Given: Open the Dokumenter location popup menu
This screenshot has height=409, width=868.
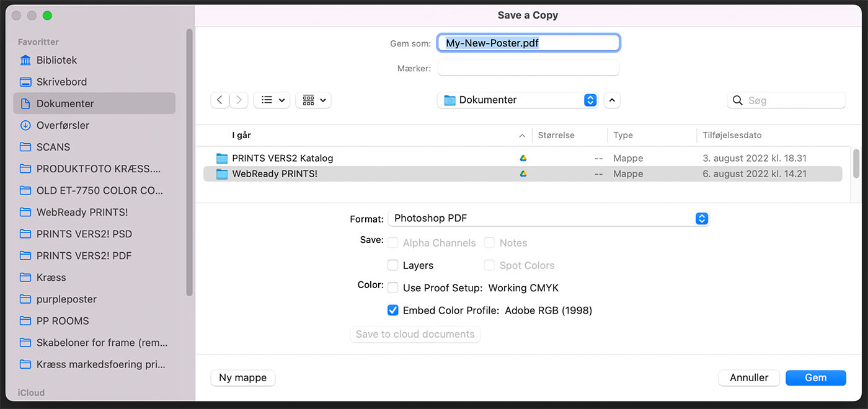Looking at the screenshot, I should [x=518, y=100].
